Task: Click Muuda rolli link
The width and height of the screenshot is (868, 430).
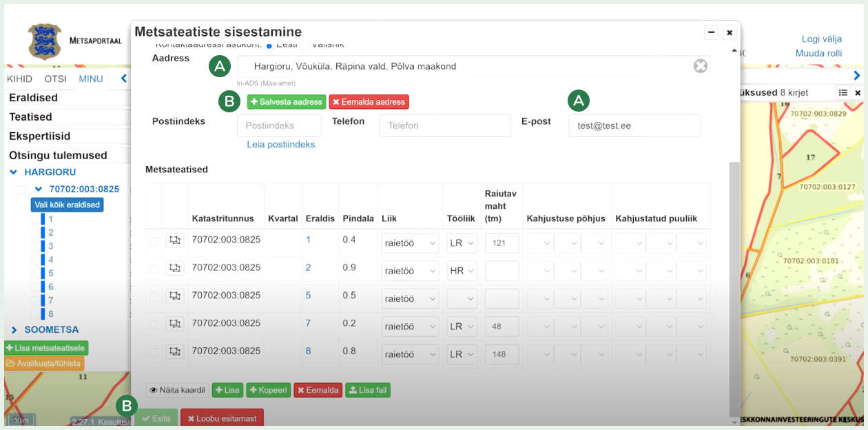Action: (819, 53)
